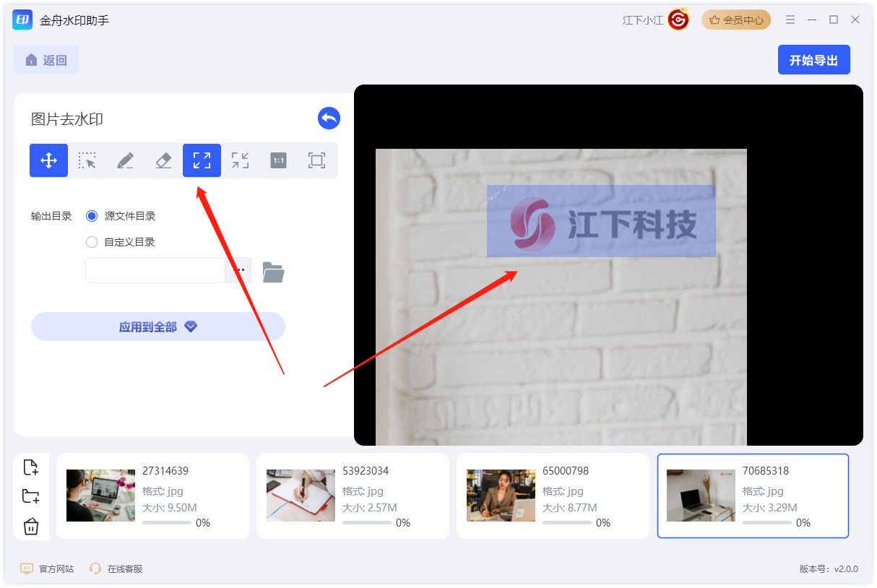Click the 开始导出 export button
877x588 pixels.
[x=813, y=60]
